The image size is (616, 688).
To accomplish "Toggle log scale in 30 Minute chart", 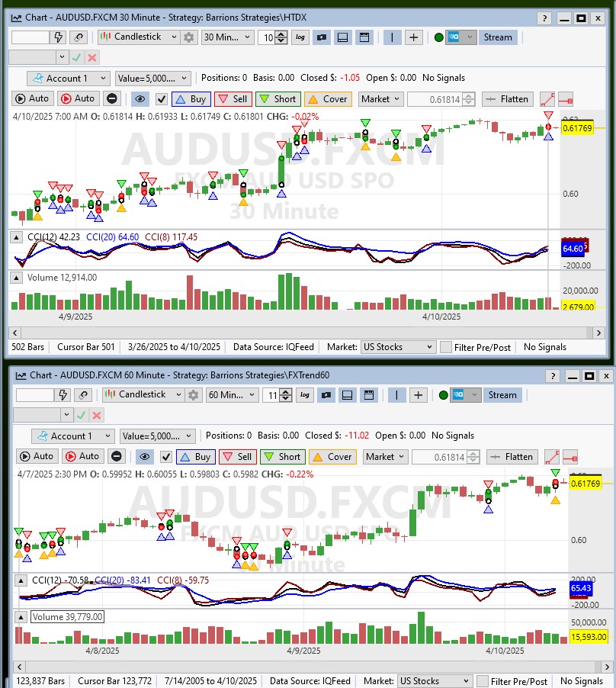I will pyautogui.click(x=300, y=37).
